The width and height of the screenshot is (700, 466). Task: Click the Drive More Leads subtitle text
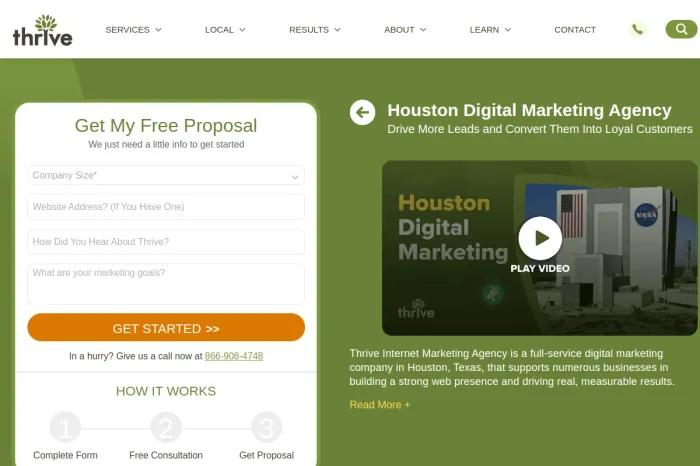(540, 129)
